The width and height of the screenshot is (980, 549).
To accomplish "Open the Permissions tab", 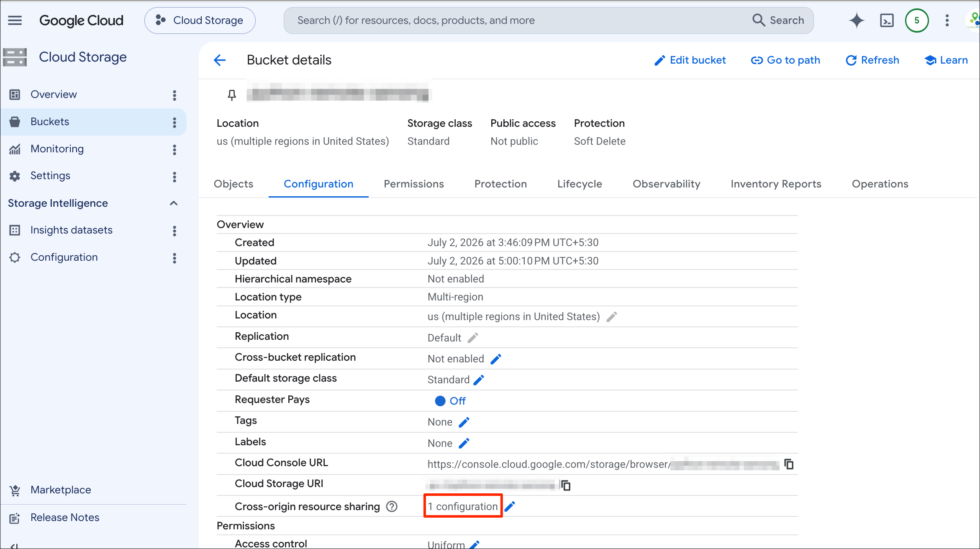I will coord(414,184).
